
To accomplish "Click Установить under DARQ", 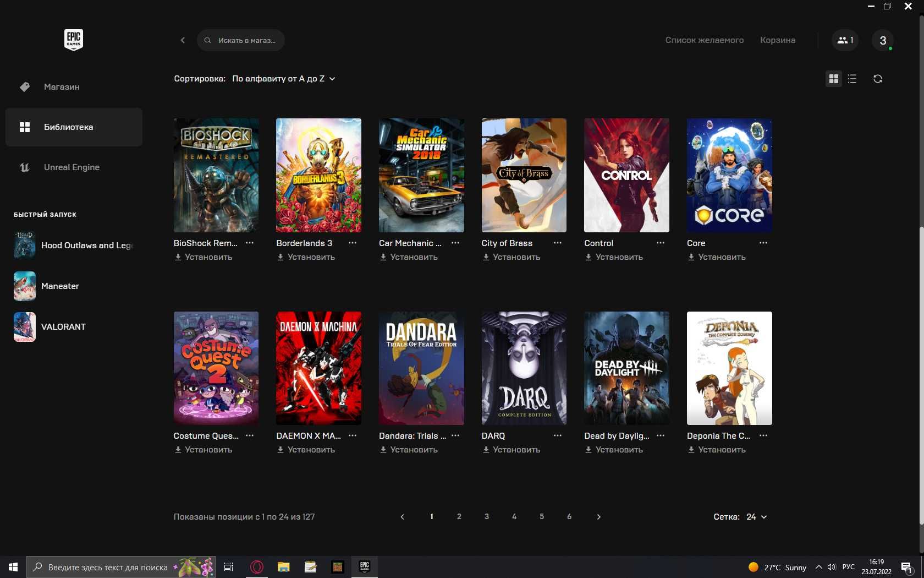I will click(512, 450).
